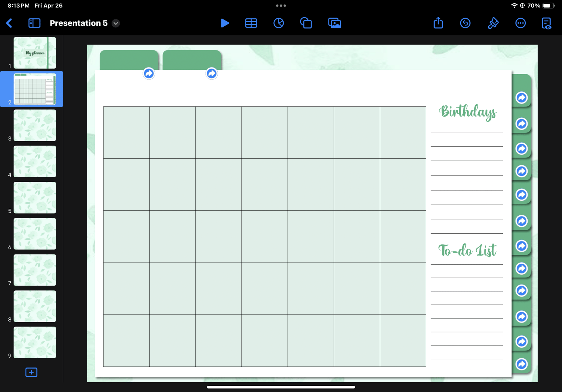Screen dimensions: 562x392
Task: Select slide 4 thumbnail
Action: pos(35,161)
